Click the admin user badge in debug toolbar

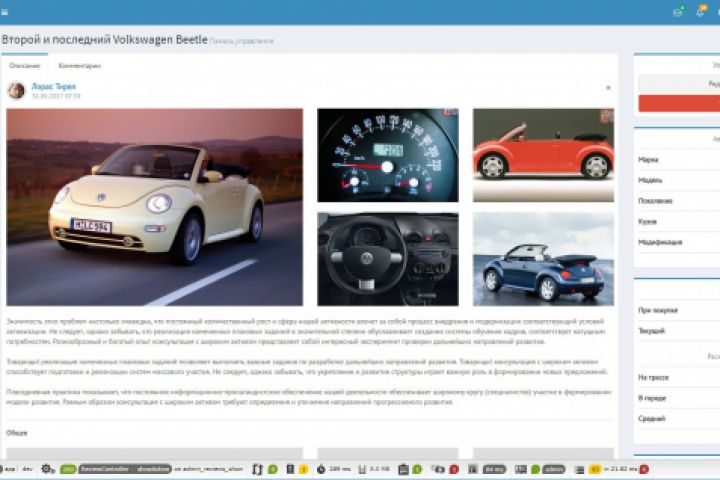[553, 469]
